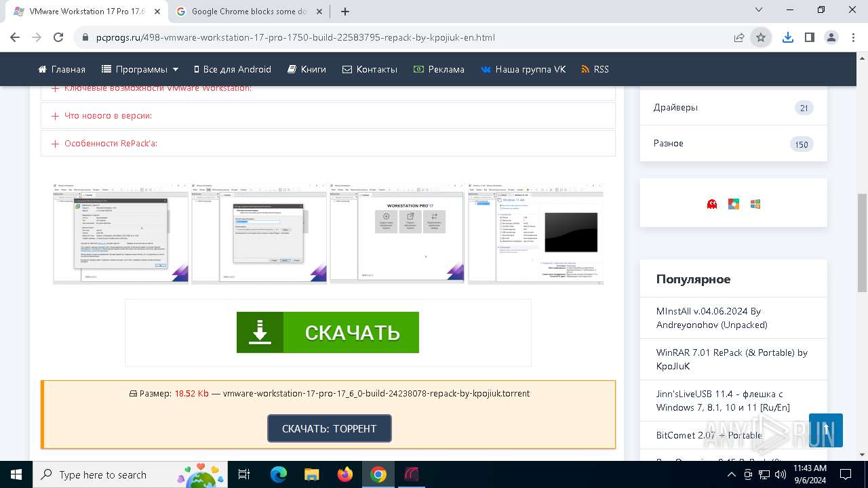Click the colorful square icon in sidebar
Image resolution: width=868 pixels, height=488 pixels.
734,203
